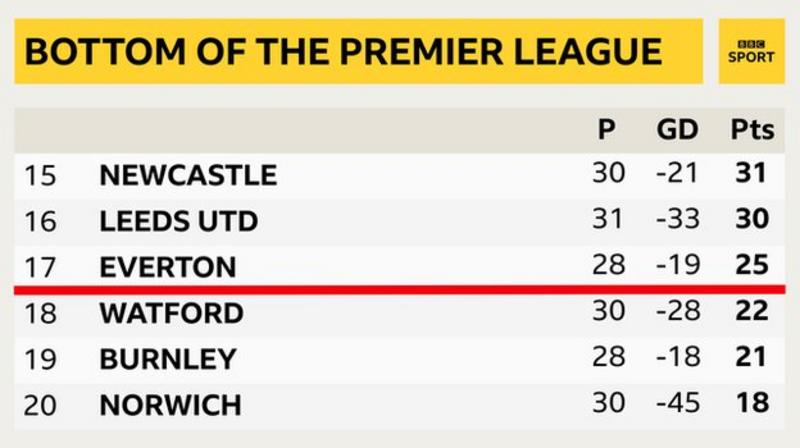Image resolution: width=800 pixels, height=448 pixels.
Task: Click the red relegation line
Action: click(399, 289)
